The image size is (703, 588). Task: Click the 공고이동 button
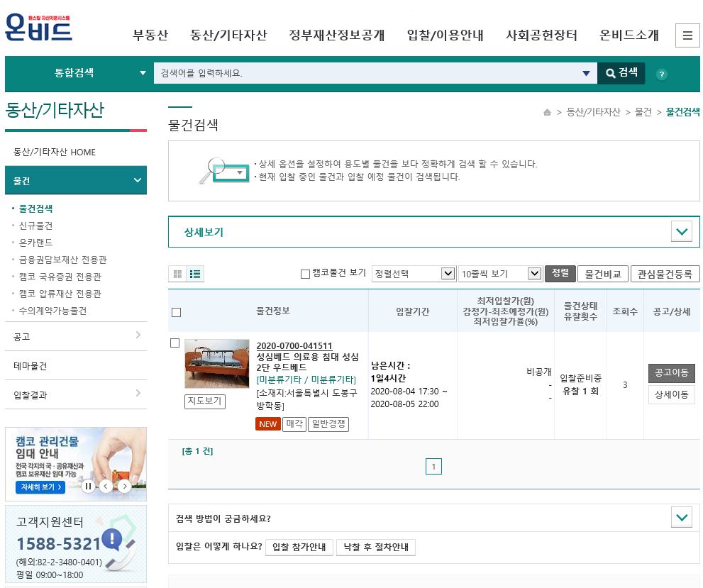(671, 373)
